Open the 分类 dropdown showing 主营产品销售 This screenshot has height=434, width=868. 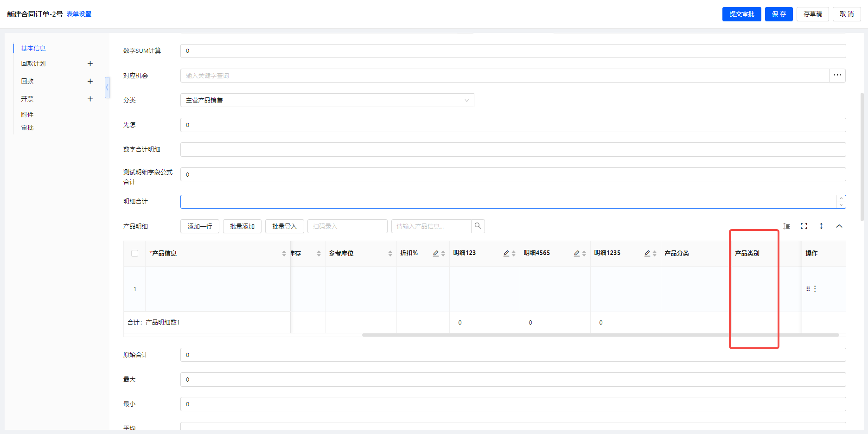327,100
